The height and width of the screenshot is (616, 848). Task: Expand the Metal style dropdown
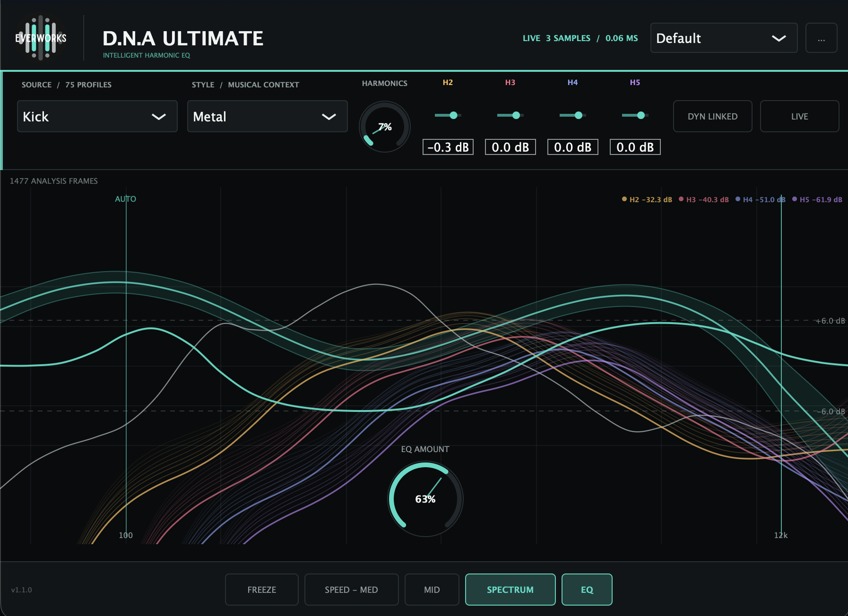tap(268, 116)
